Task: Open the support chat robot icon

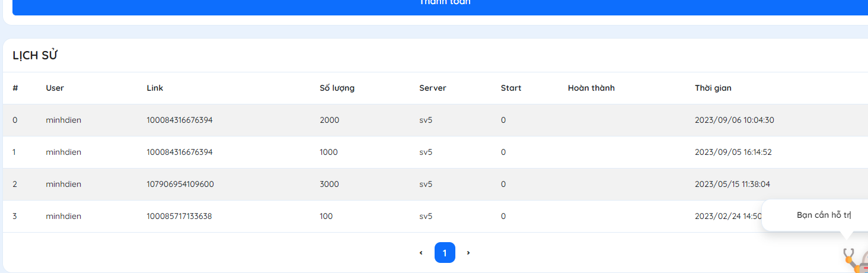Action: click(x=855, y=260)
